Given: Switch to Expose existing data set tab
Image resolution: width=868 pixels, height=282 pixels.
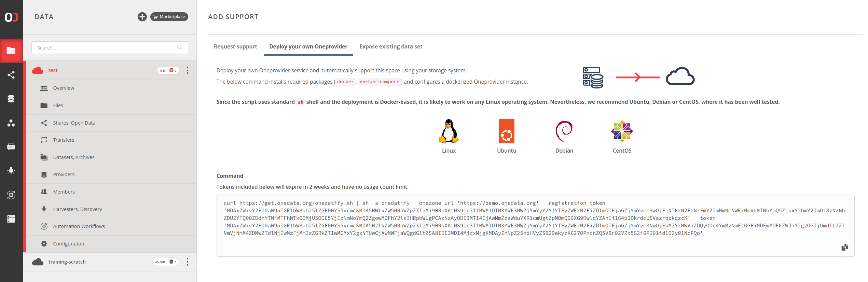Looking at the screenshot, I should (x=391, y=47).
